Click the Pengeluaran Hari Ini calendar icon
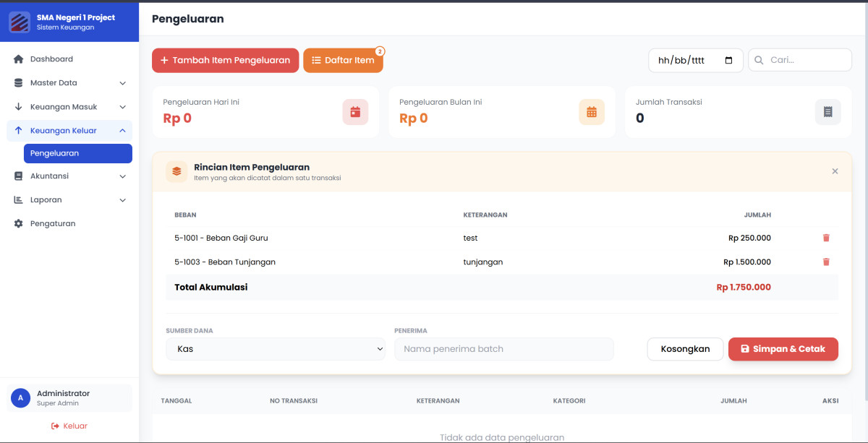 click(x=355, y=112)
